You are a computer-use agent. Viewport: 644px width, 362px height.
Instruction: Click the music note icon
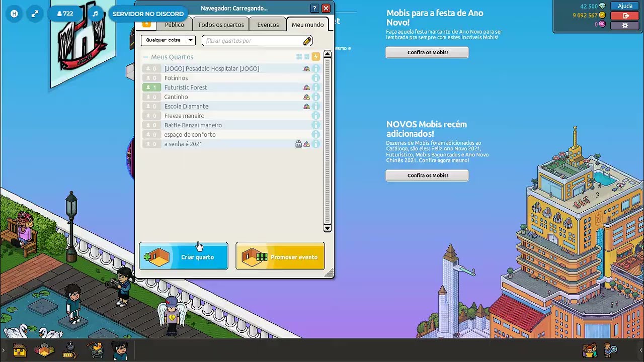95,14
